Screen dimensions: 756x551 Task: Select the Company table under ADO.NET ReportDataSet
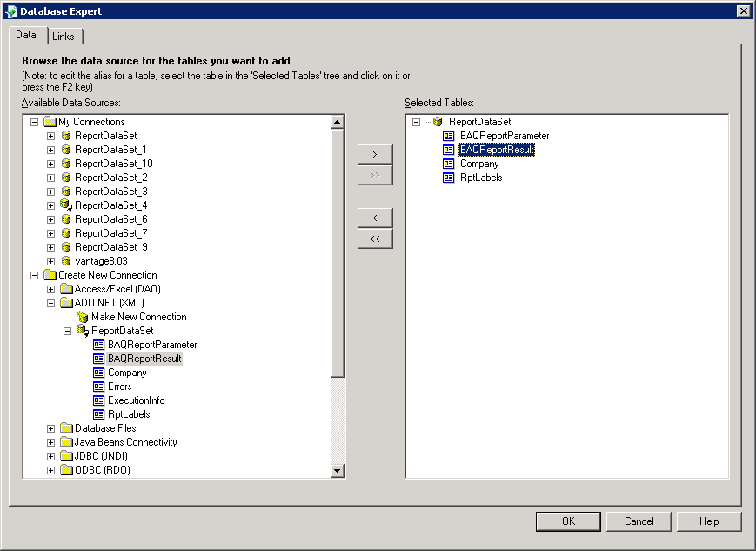coord(127,373)
